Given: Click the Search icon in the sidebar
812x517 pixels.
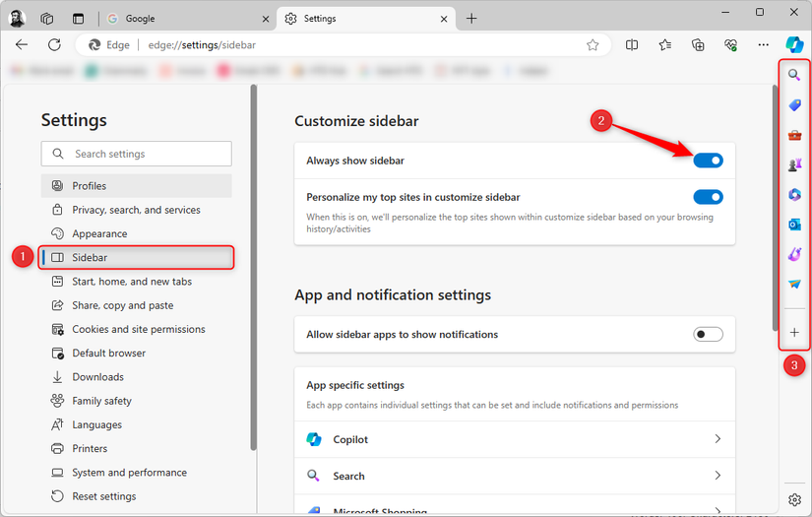Looking at the screenshot, I should click(794, 75).
